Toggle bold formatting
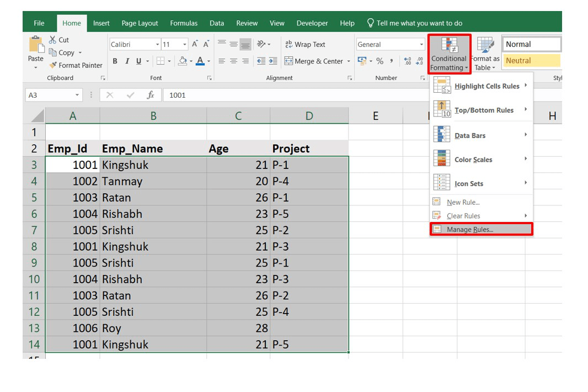588x392 pixels. [x=115, y=61]
